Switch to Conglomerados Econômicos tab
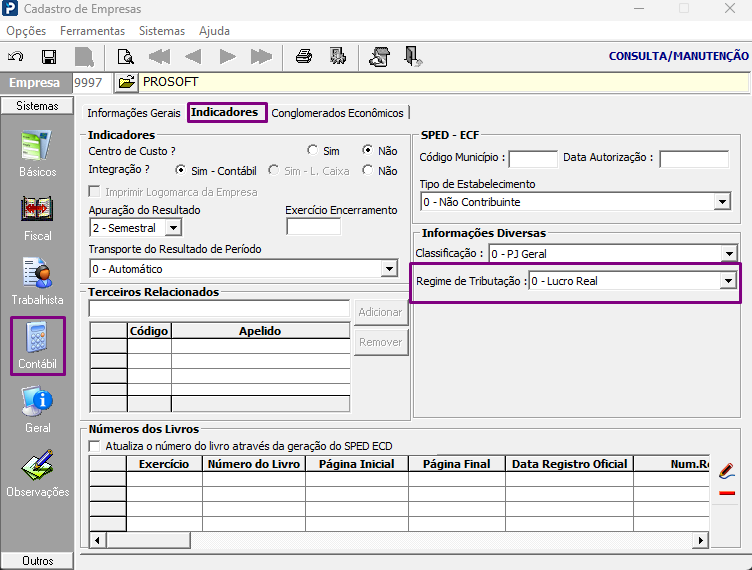The image size is (752, 570). point(337,113)
